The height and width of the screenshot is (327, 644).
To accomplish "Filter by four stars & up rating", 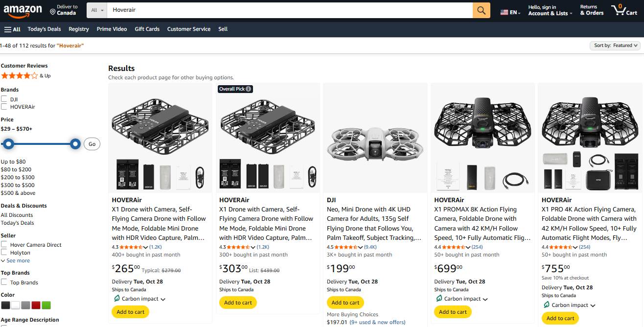I will click(x=20, y=76).
